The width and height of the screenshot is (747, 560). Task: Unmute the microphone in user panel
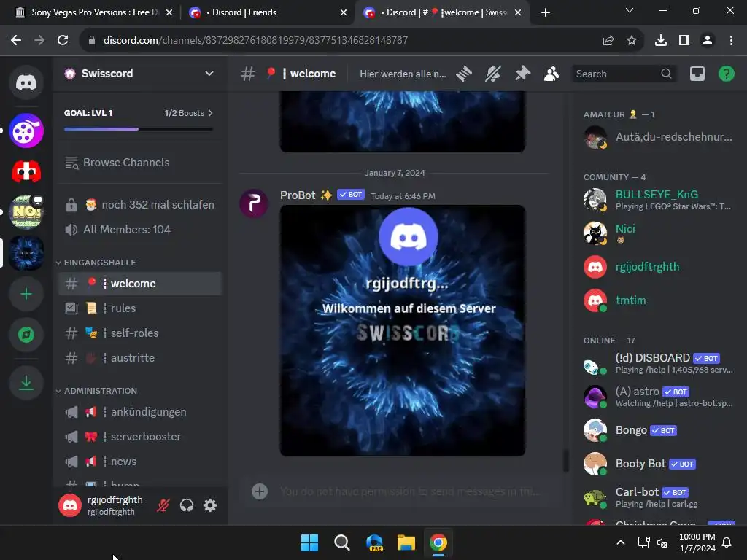point(163,505)
